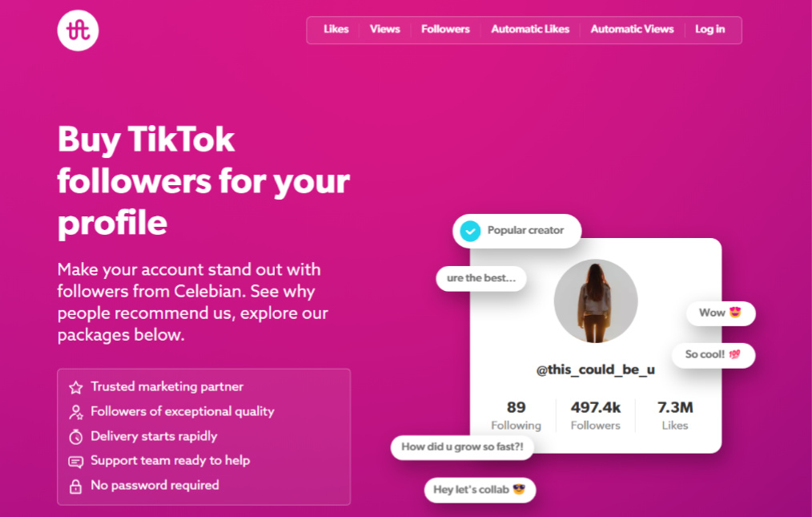The image size is (812, 517).
Task: Click the 497.4k Followers count
Action: coord(596,415)
